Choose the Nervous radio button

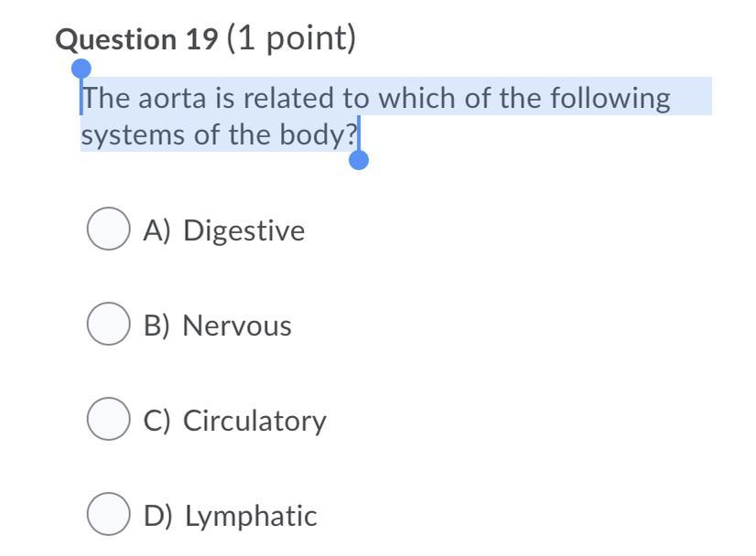[x=107, y=326]
